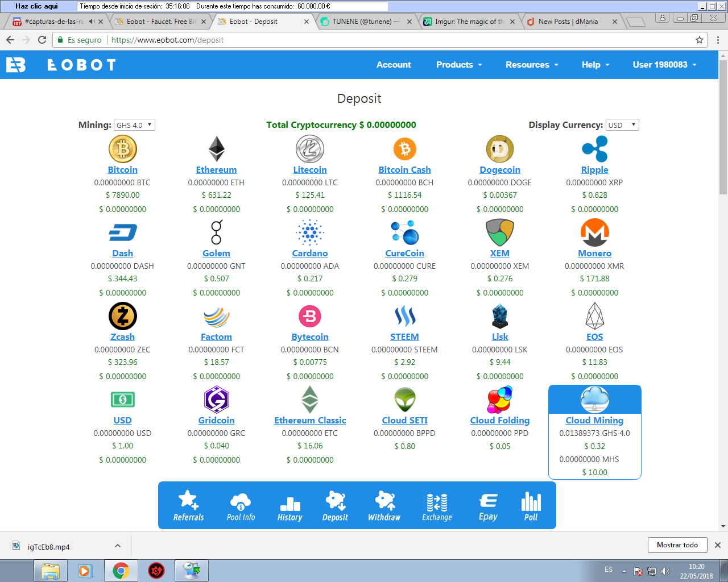The image size is (728, 582).
Task: Open Chrome from the Windows taskbar
Action: [x=121, y=571]
